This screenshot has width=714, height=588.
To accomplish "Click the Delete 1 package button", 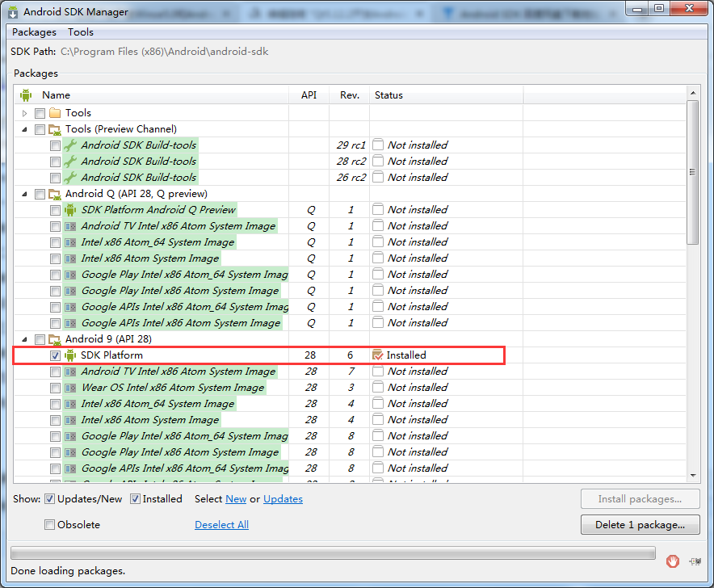I will [640, 525].
